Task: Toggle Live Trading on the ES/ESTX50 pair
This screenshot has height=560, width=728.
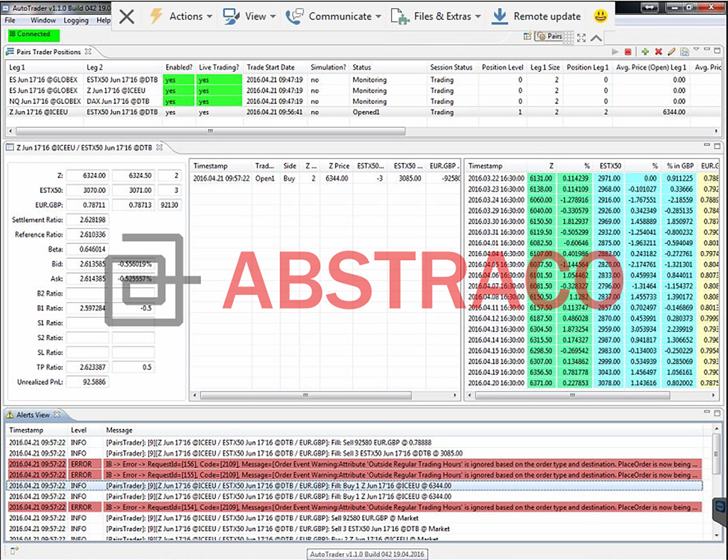Action: point(219,79)
